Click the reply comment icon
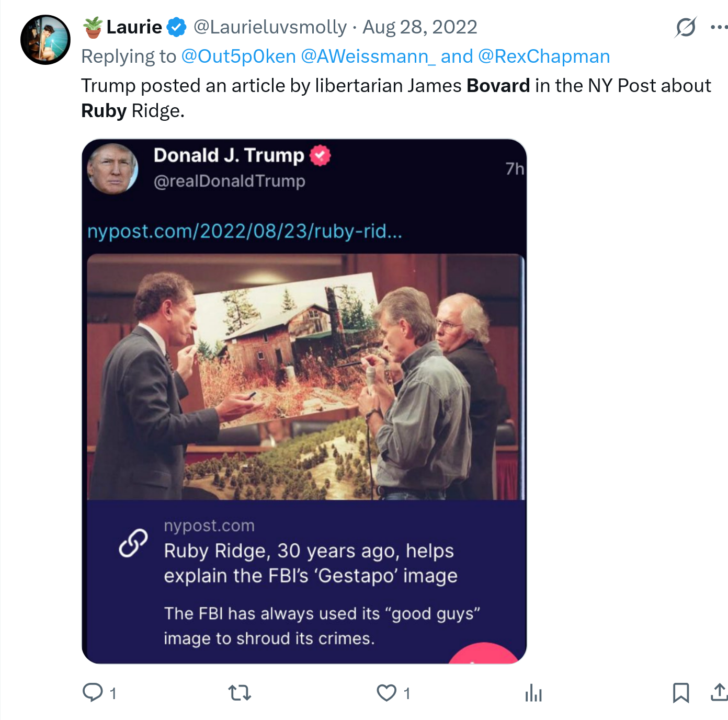The height and width of the screenshot is (720, 728). [93, 692]
